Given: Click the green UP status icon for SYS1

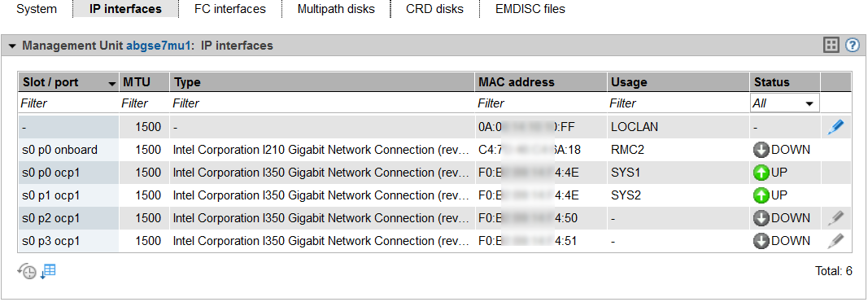Looking at the screenshot, I should [x=761, y=173].
